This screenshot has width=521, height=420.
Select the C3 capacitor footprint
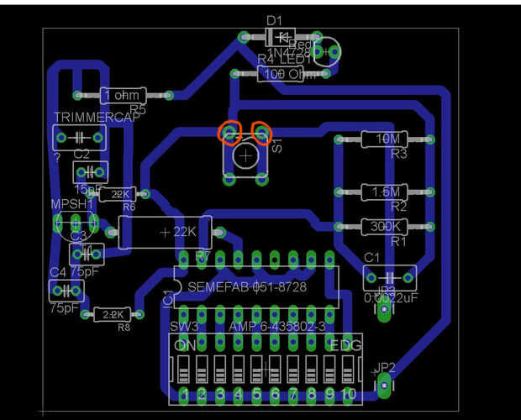[x=87, y=255]
